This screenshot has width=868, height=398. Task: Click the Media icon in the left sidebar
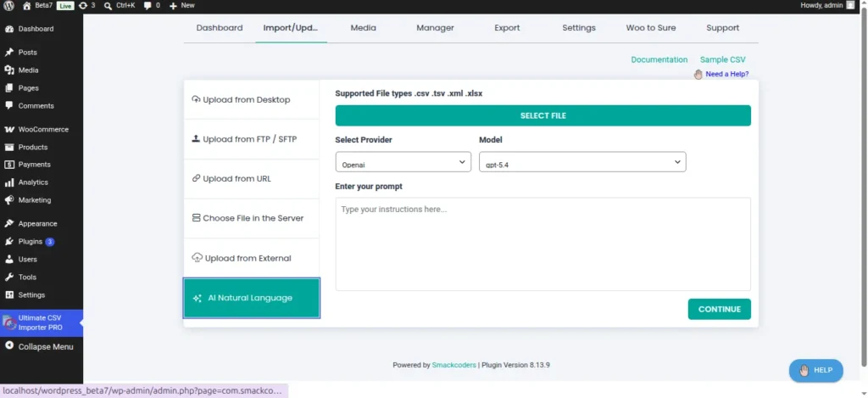point(8,70)
